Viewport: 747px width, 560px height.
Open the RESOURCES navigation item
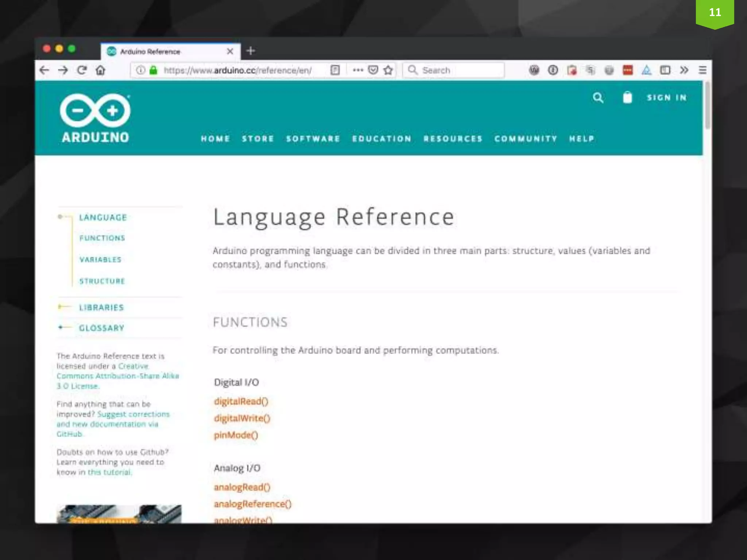pos(453,139)
